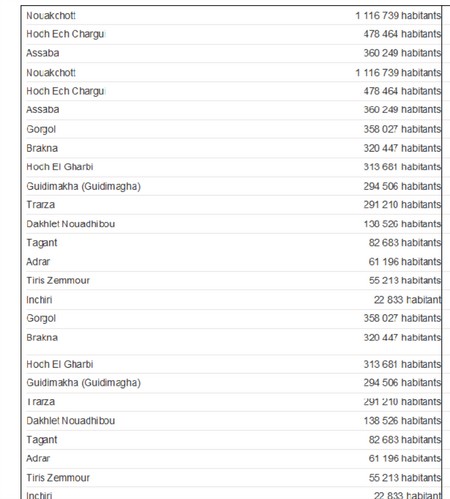This screenshot has width=450, height=499.
Task: Click the first Assaba region name
Action: (x=43, y=53)
